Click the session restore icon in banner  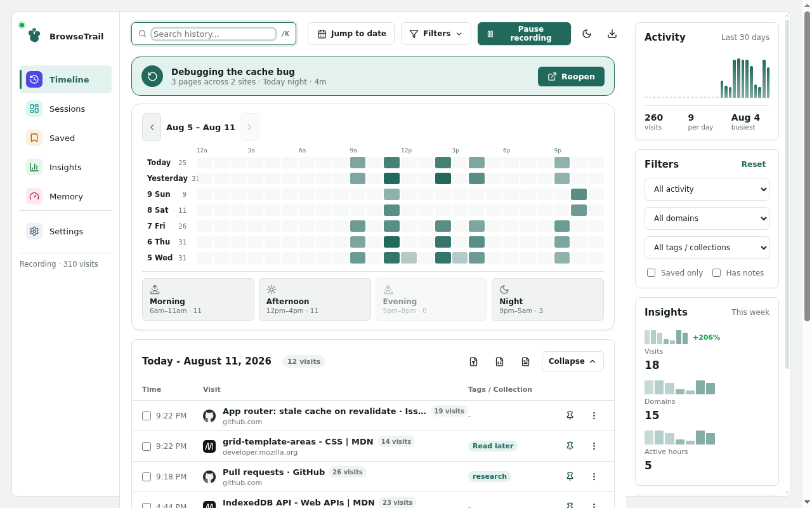click(x=152, y=76)
